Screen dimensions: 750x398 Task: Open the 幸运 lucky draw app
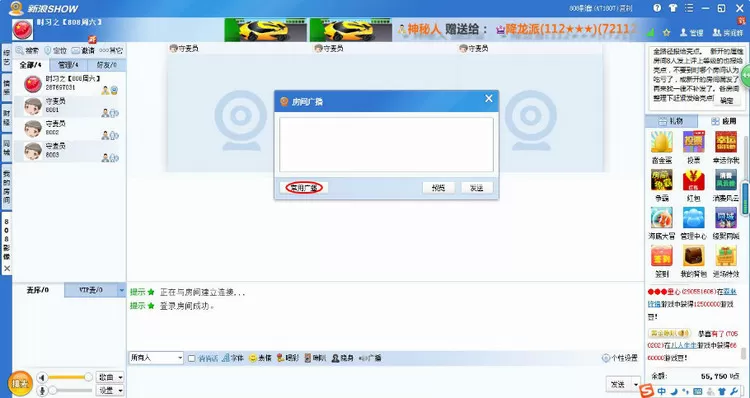tap(726, 142)
